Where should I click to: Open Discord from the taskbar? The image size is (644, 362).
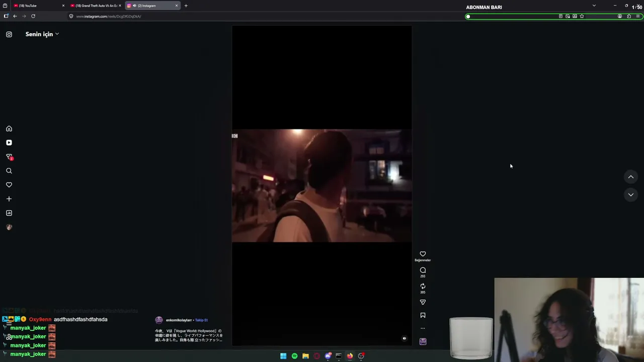click(328, 356)
